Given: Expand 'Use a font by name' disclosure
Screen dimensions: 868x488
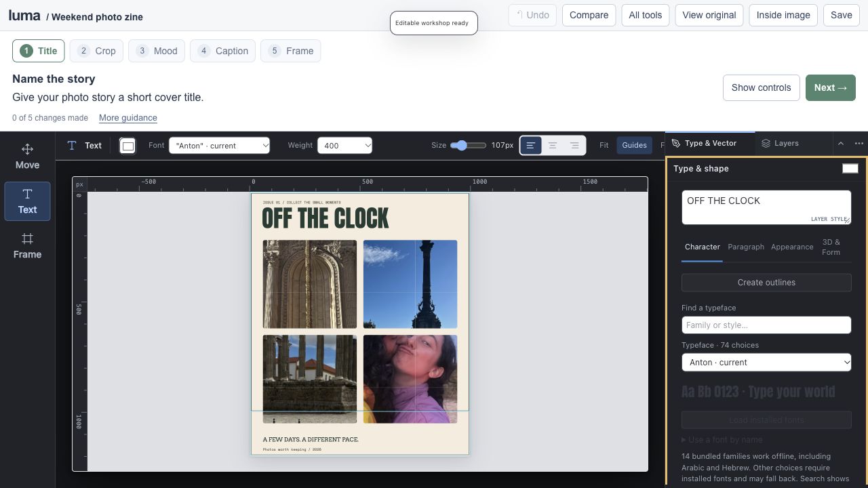Looking at the screenshot, I should (x=722, y=440).
